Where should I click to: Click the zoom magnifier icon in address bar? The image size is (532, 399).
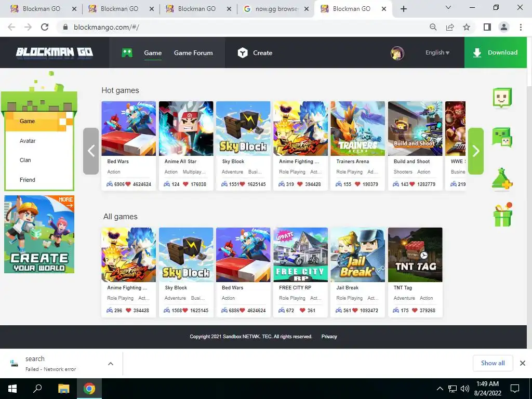click(433, 27)
